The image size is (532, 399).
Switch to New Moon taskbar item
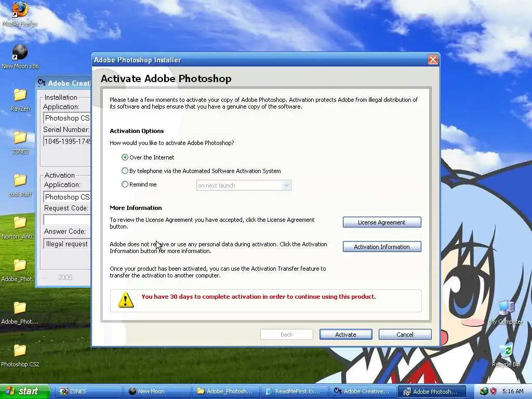pos(157,391)
